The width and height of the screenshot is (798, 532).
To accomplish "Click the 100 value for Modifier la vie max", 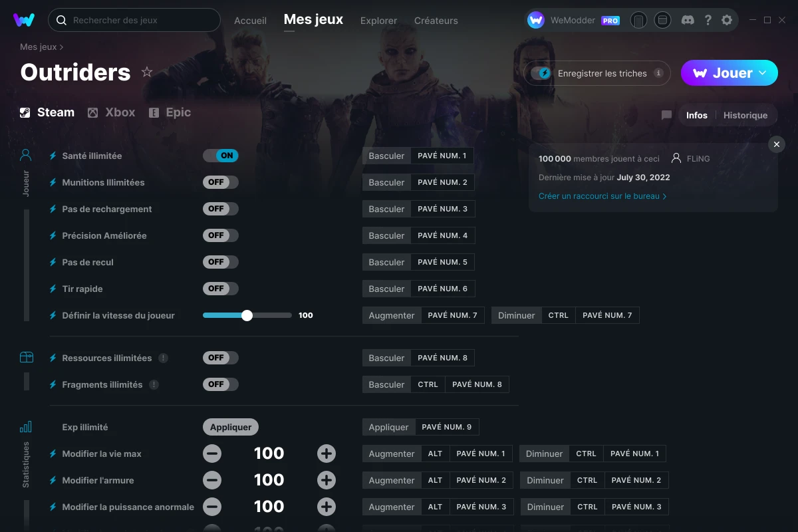I will pyautogui.click(x=269, y=454).
